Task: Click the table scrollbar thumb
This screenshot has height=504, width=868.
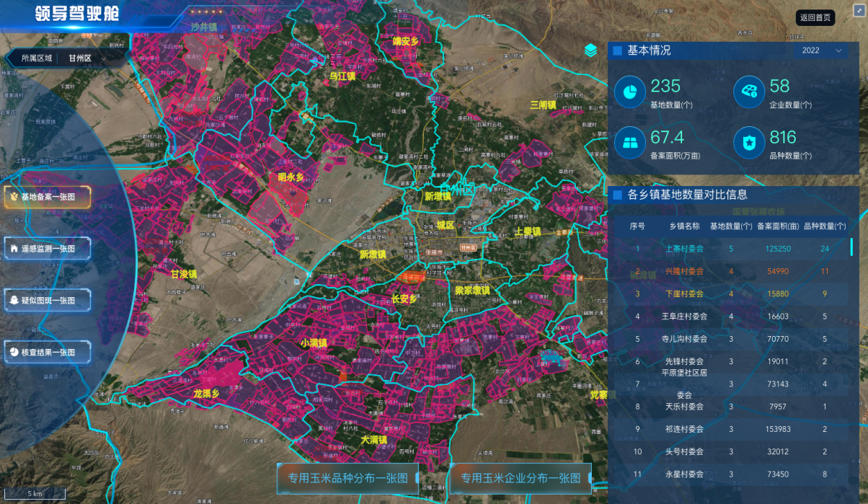Action: pyautogui.click(x=851, y=247)
